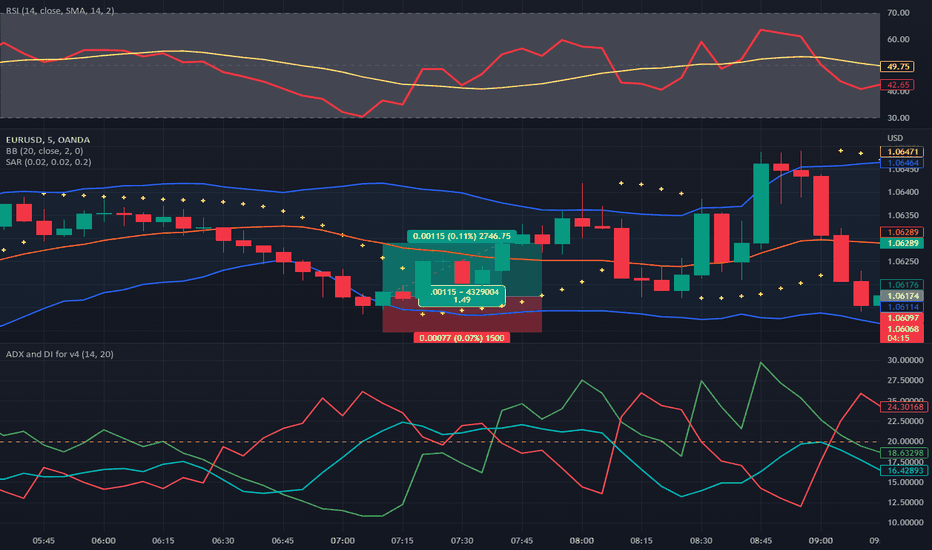Viewport: 932px width, 550px height.
Task: Click the 08:45 time axis label
Action: coord(761,540)
